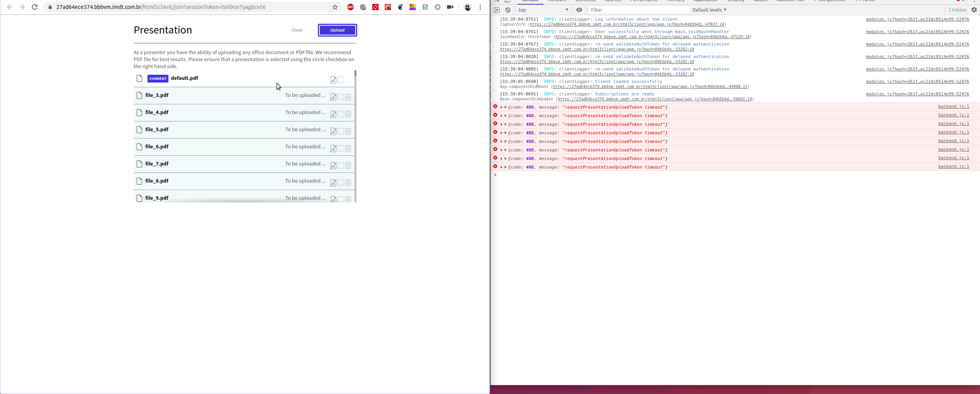
Task: Open DevTools settings gear
Action: 975,10
